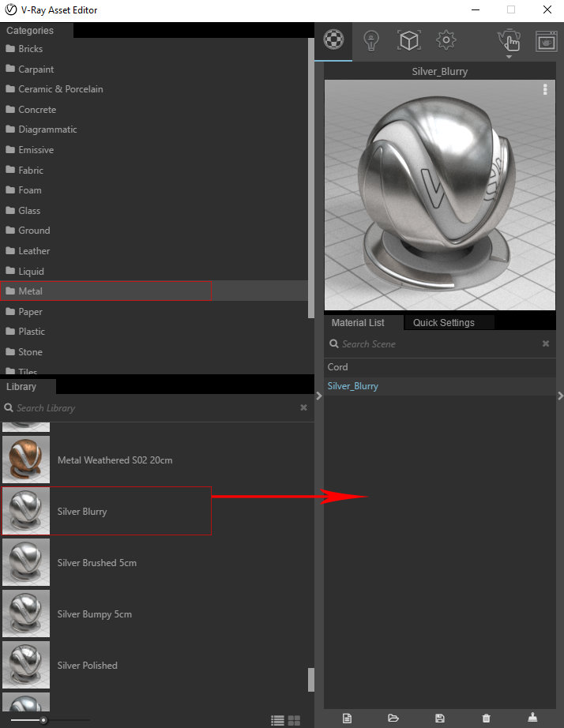Select Silver Bumpy 5cm thumbnail
This screenshot has width=564, height=728.
pyautogui.click(x=26, y=614)
